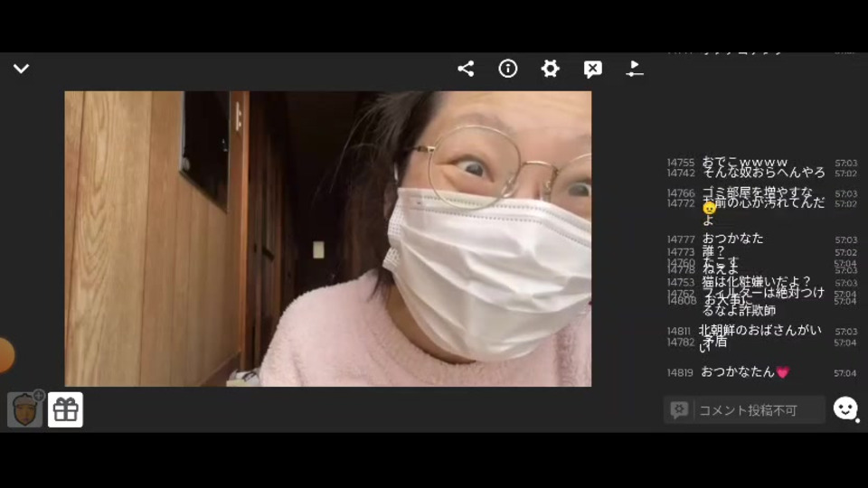868x488 pixels.
Task: Select comment おつかなたん
Action: point(744,371)
